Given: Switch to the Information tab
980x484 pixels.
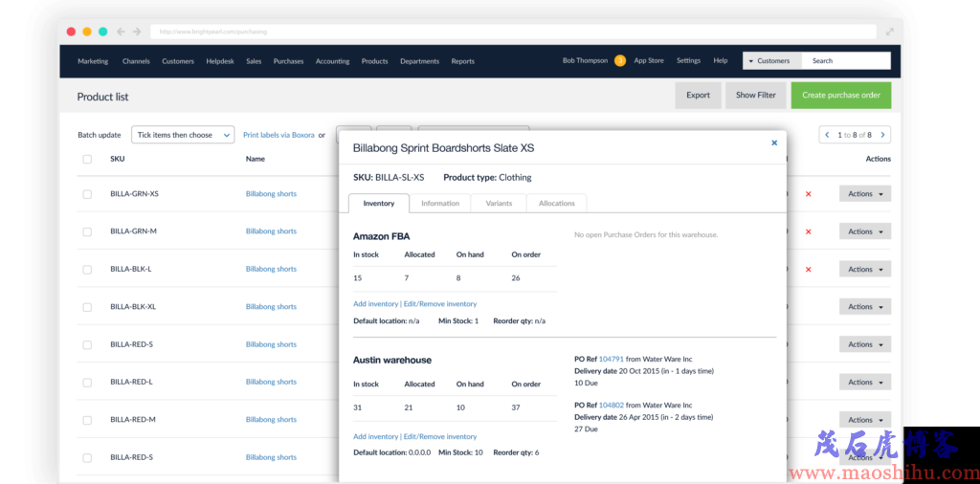Looking at the screenshot, I should (x=440, y=204).
